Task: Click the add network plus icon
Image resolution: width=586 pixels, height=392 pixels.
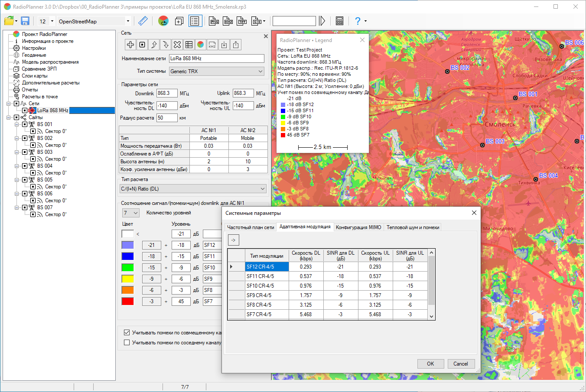Action: coord(130,45)
